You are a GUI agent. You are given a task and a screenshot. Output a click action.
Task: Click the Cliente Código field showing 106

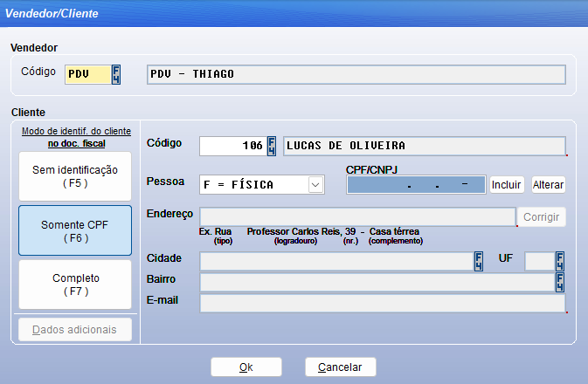232,146
